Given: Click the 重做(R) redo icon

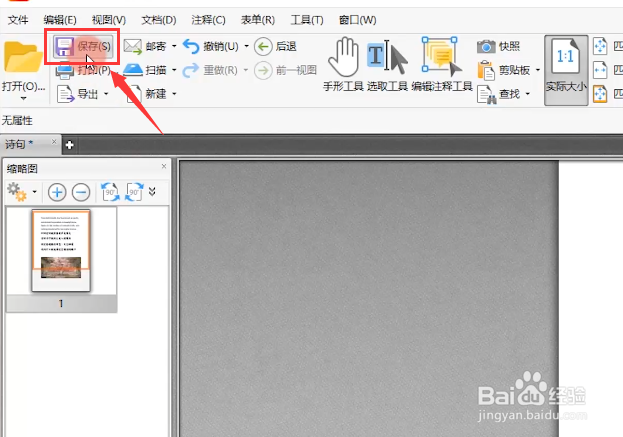Looking at the screenshot, I should tap(191, 70).
